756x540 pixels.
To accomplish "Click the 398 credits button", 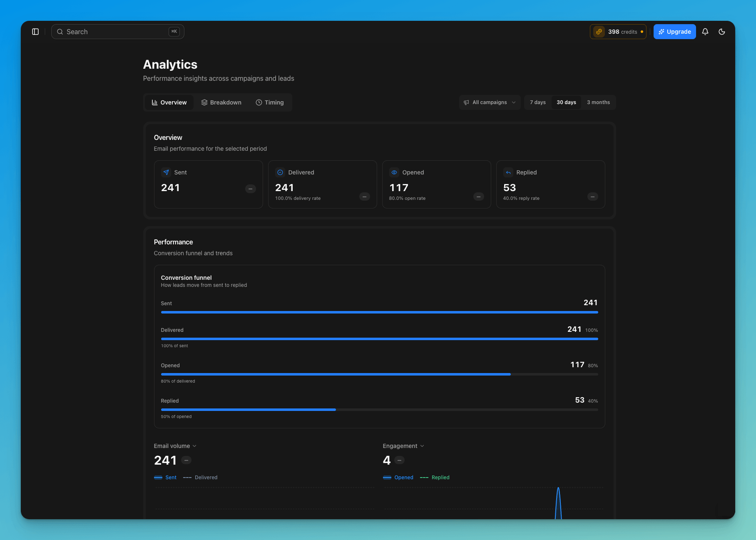I will (x=618, y=32).
